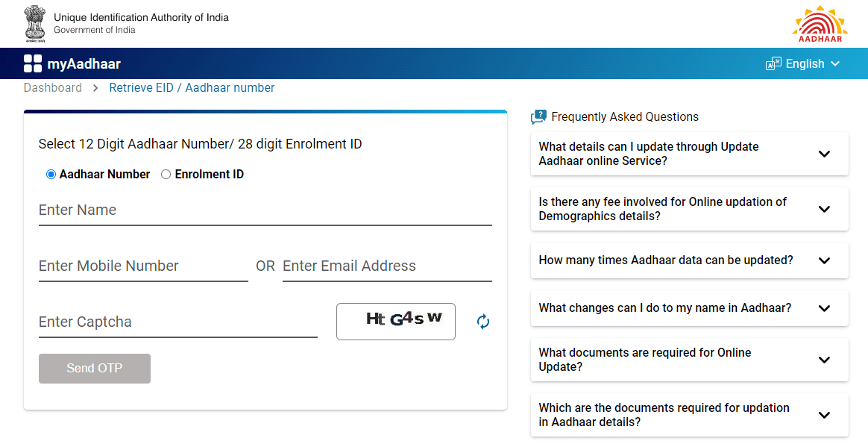Click the myAadhaar apps grid icon

point(33,63)
